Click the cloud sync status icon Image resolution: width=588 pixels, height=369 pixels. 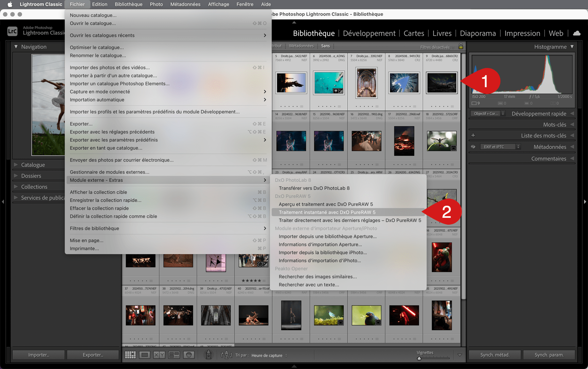[x=577, y=33]
